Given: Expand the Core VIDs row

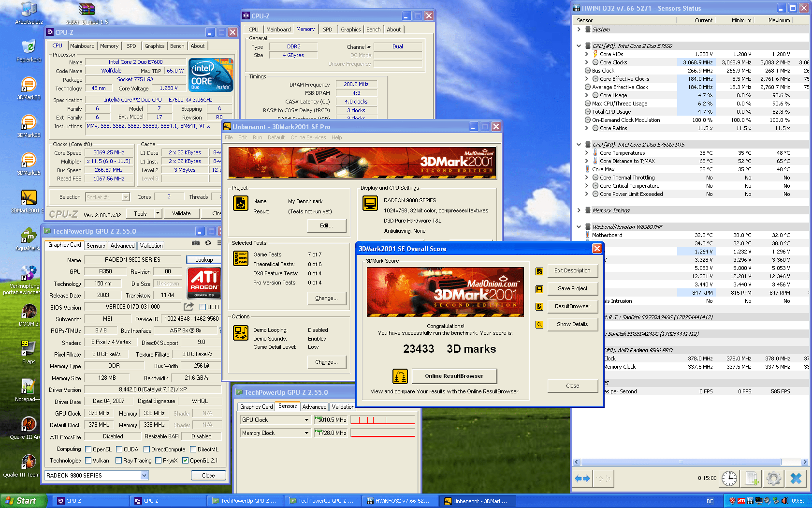Looking at the screenshot, I should click(586, 54).
